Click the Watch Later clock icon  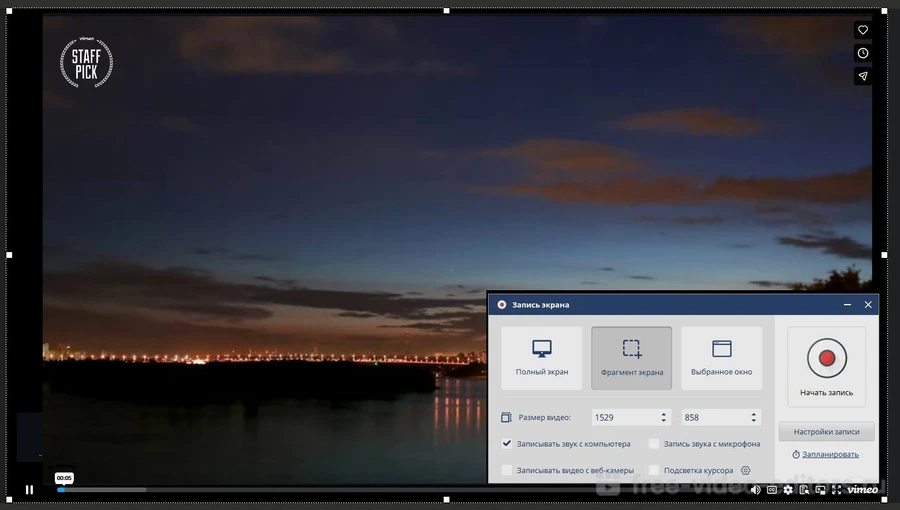tap(863, 53)
